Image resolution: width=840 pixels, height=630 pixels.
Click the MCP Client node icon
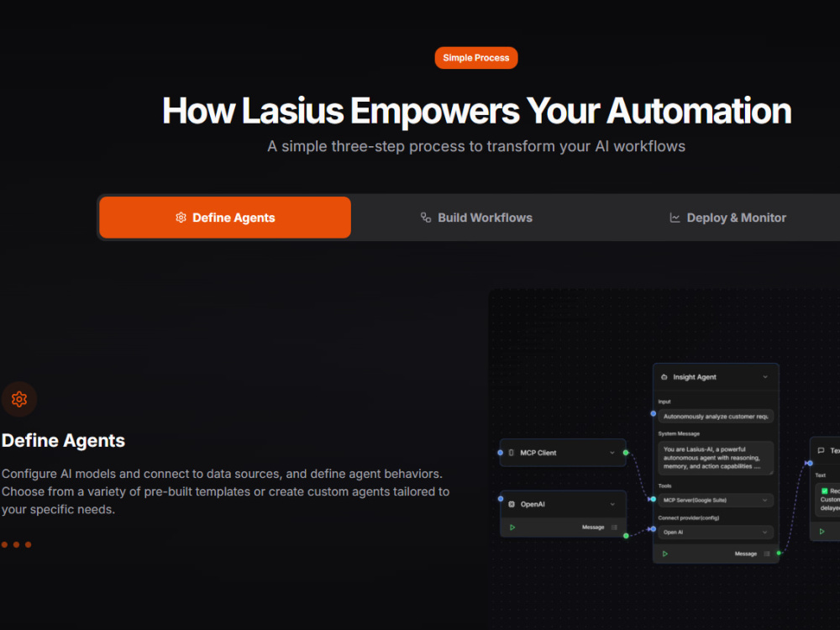coord(511,453)
